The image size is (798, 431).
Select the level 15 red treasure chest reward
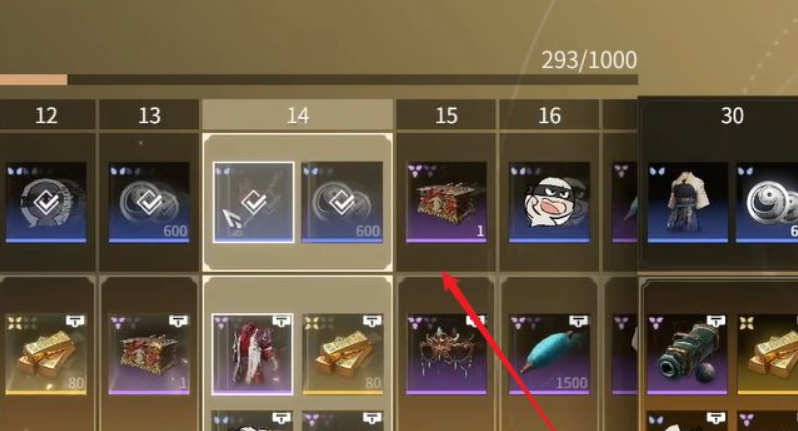446,202
